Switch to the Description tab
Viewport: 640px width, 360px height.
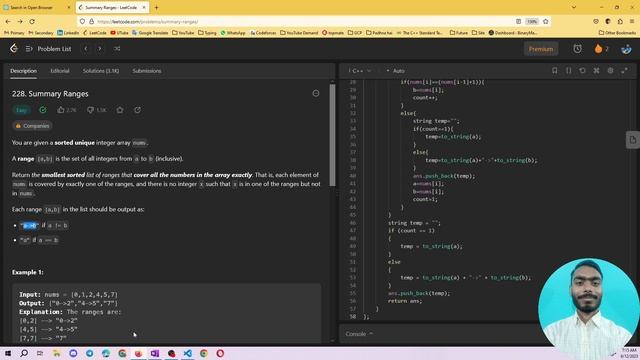coord(23,71)
